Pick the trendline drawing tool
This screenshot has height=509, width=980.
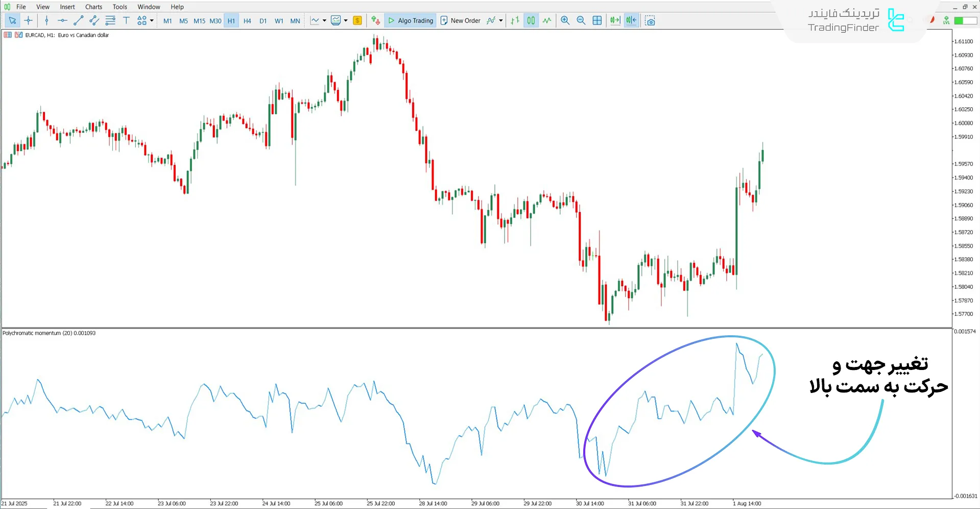pos(78,20)
